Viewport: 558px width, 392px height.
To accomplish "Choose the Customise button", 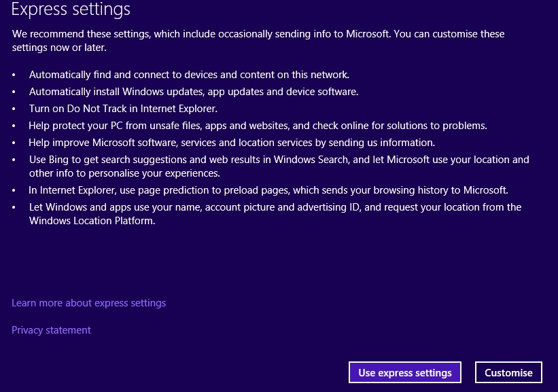I will click(508, 372).
